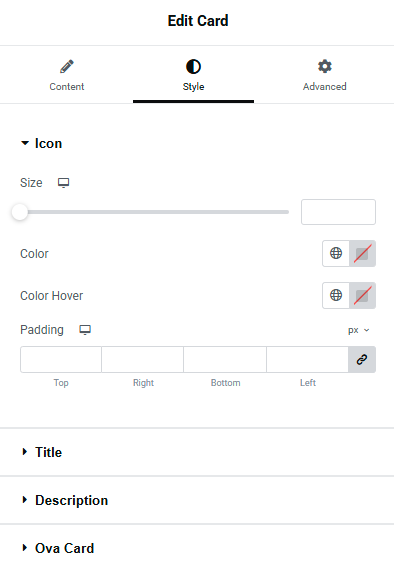Viewport: 394px width, 573px height.
Task: Click the pencil icon on Content tab
Action: tap(67, 67)
